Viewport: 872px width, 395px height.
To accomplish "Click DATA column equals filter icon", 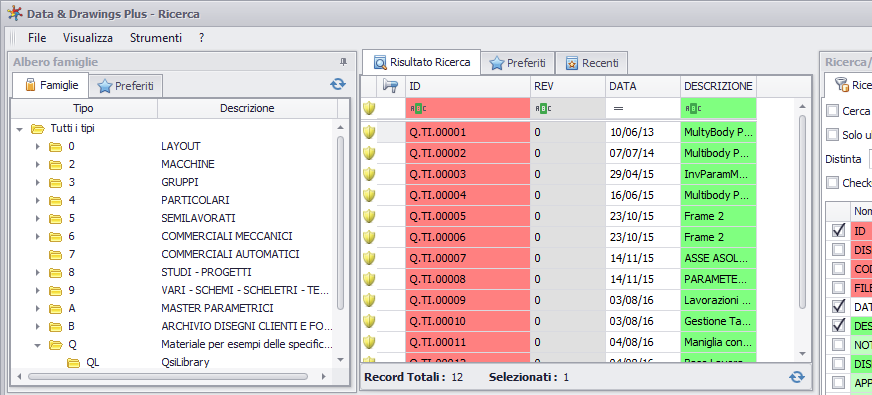I will 618,108.
